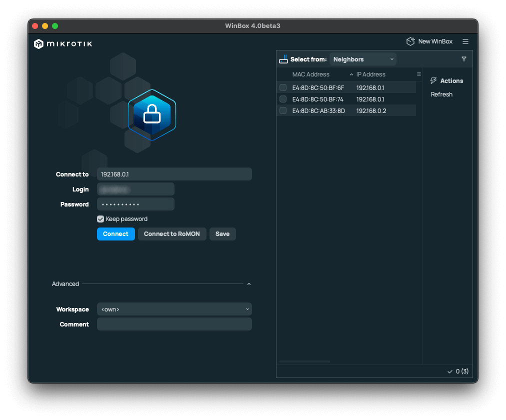Collapse the Advanced section
Screen dimensions: 506x420
coord(248,284)
